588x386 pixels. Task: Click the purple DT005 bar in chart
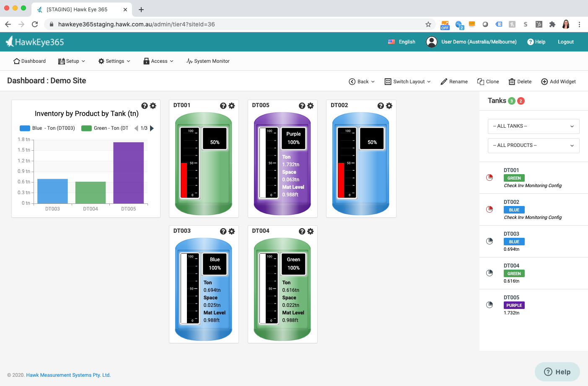(128, 173)
